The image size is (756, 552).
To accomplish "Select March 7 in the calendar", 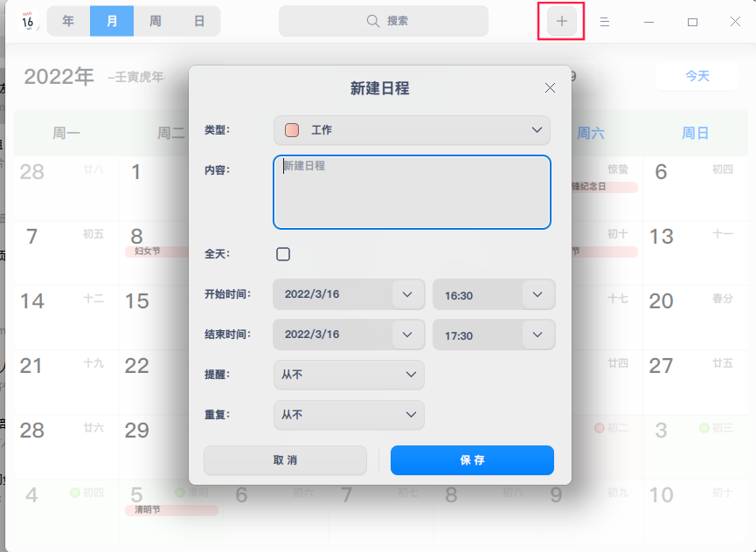I will pyautogui.click(x=66, y=253).
